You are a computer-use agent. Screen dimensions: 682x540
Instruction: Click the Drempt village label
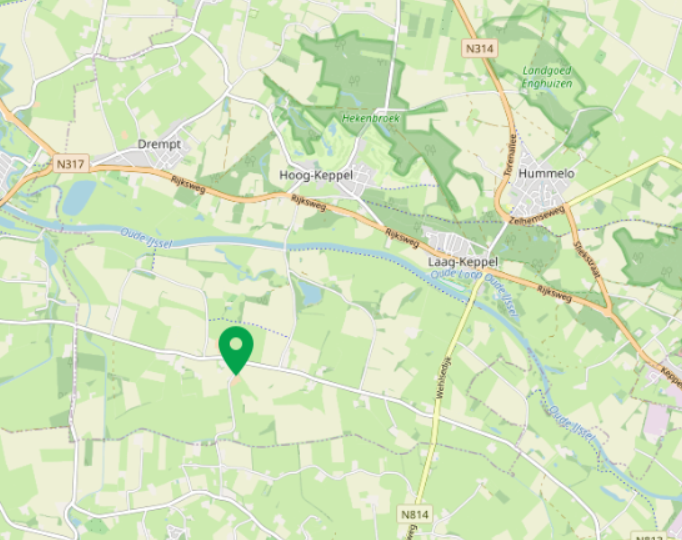(160, 144)
